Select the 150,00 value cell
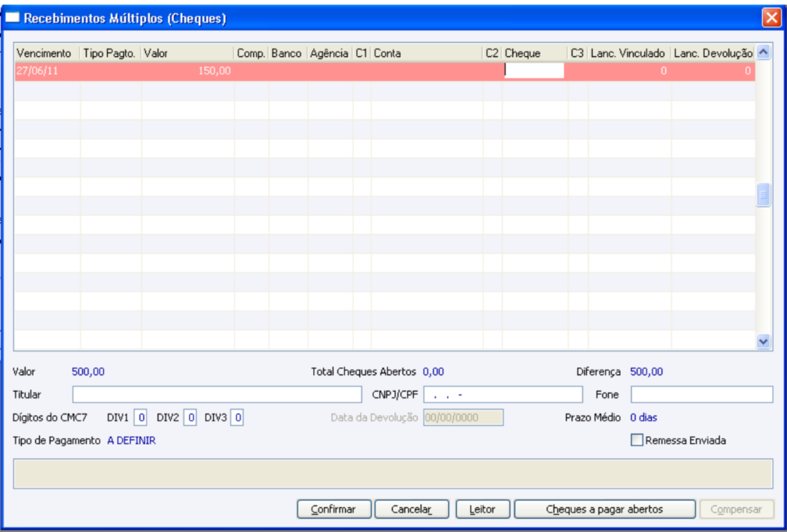 coord(187,71)
